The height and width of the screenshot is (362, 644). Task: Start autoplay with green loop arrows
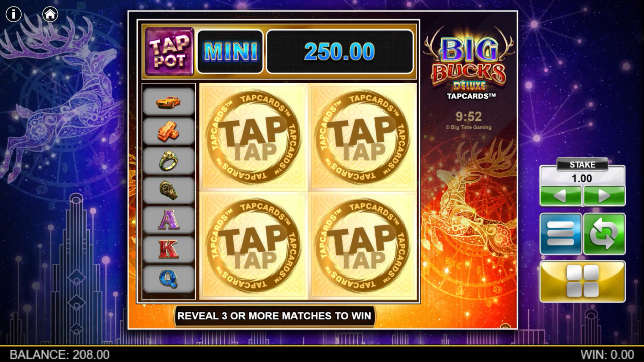pos(604,234)
